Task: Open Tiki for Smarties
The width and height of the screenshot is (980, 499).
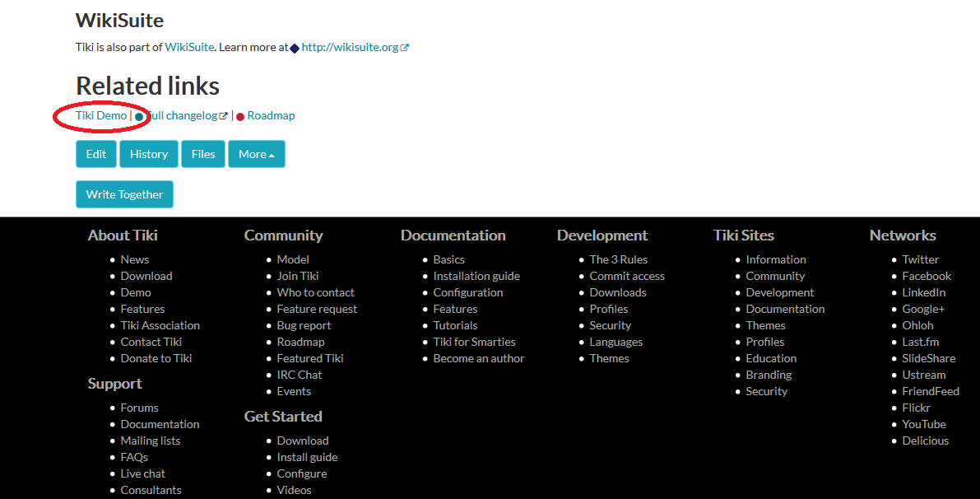Action: 475,342
